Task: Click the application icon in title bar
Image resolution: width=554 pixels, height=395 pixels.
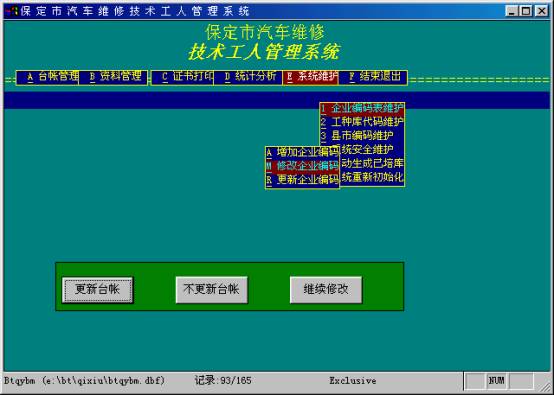Action: 11,11
